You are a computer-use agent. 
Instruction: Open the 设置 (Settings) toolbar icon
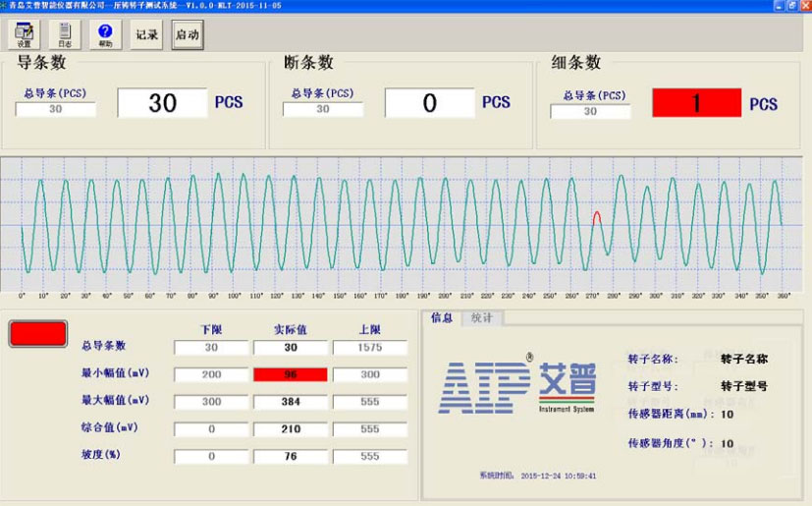click(x=24, y=34)
